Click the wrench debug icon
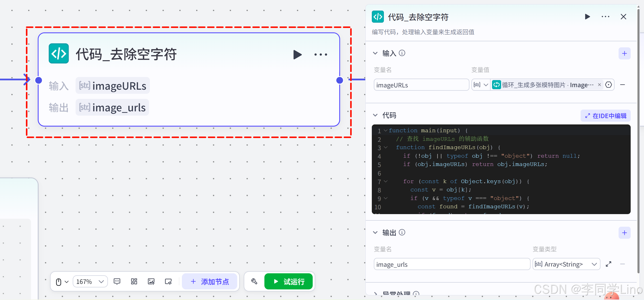The width and height of the screenshot is (644, 300). (254, 281)
